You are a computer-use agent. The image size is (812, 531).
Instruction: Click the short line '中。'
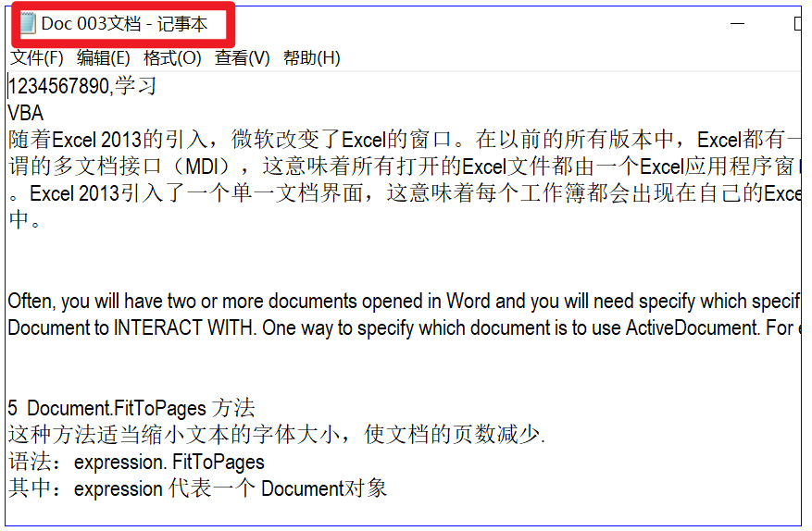tap(25, 220)
